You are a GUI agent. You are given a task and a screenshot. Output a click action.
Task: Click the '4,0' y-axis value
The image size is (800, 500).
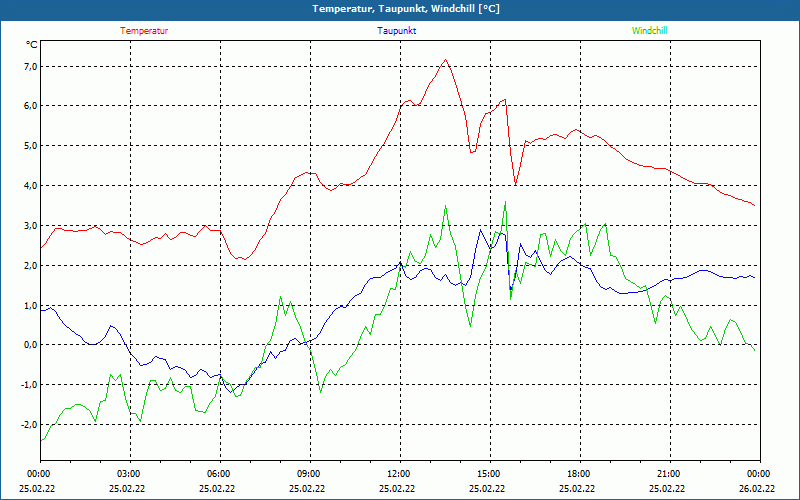click(x=31, y=186)
